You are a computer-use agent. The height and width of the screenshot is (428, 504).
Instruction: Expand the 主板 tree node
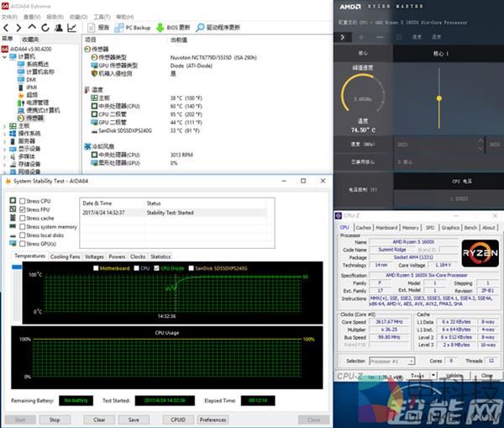(x=4, y=126)
